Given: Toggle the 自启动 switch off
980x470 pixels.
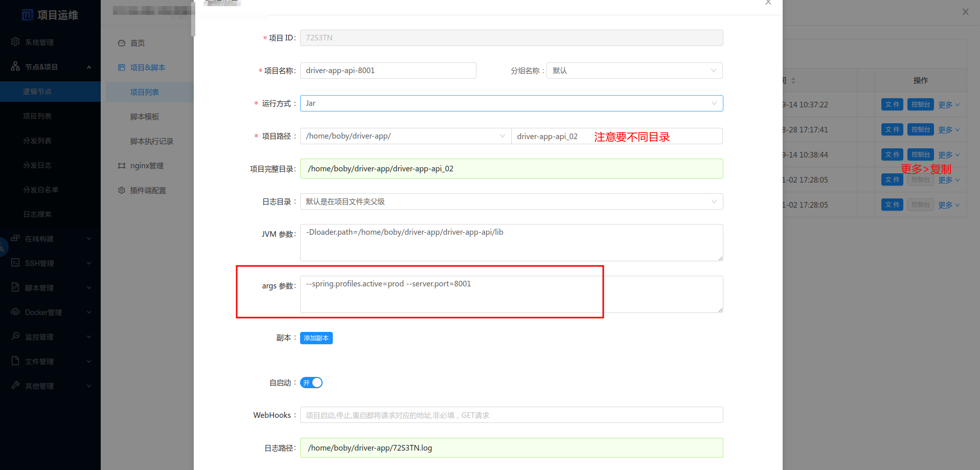Looking at the screenshot, I should tap(311, 383).
